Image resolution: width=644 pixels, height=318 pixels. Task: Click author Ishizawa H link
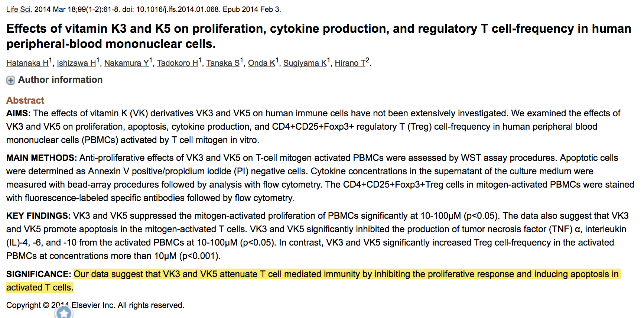coord(76,63)
